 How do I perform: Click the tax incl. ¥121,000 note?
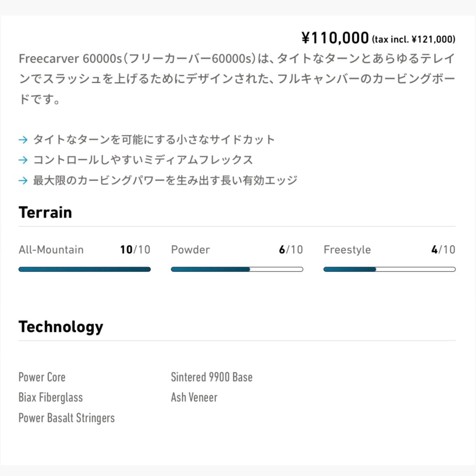413,39
